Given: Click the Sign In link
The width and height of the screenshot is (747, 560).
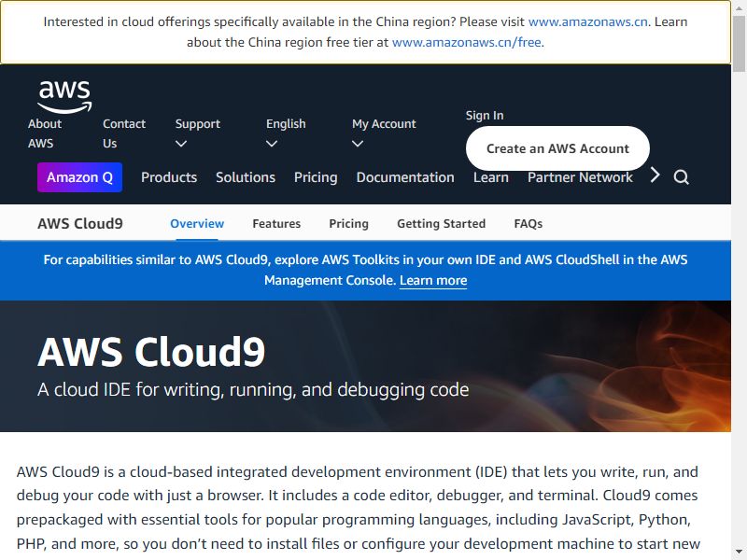Looking at the screenshot, I should (485, 115).
